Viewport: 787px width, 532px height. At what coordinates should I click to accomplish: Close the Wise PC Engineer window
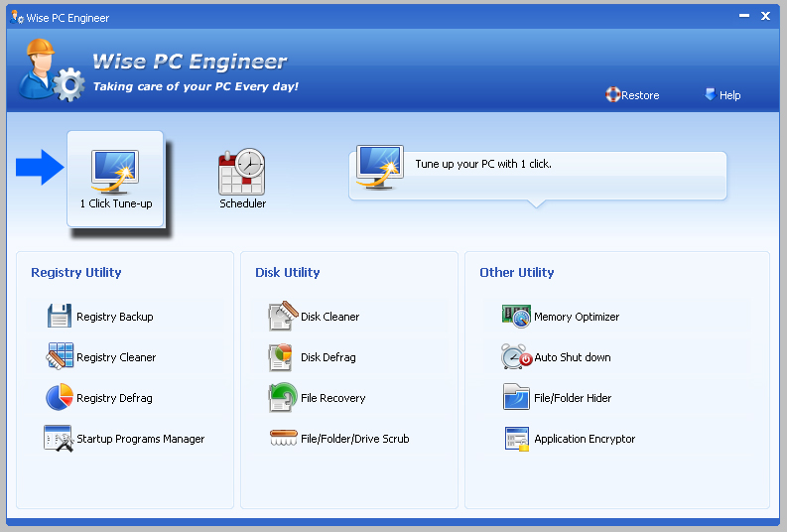[765, 16]
